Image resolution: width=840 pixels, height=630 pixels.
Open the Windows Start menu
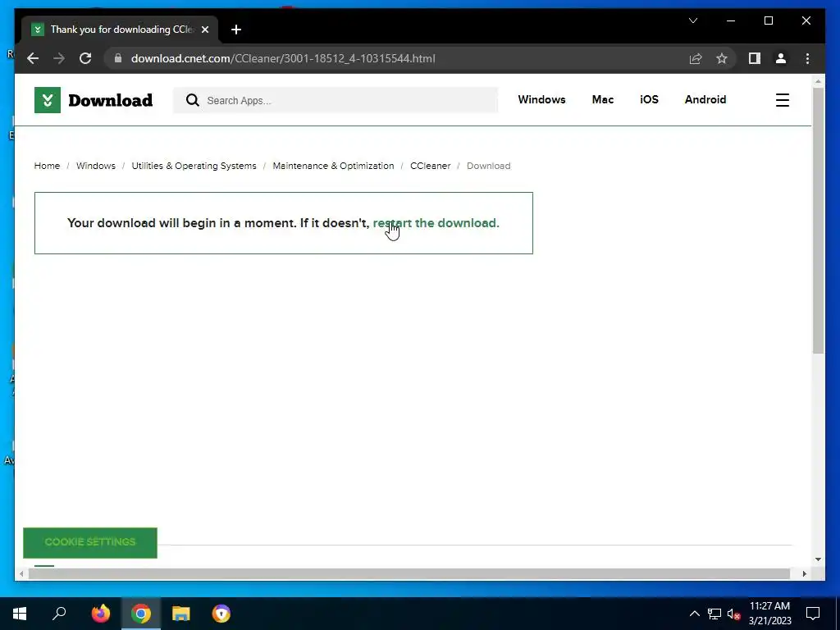coord(20,614)
